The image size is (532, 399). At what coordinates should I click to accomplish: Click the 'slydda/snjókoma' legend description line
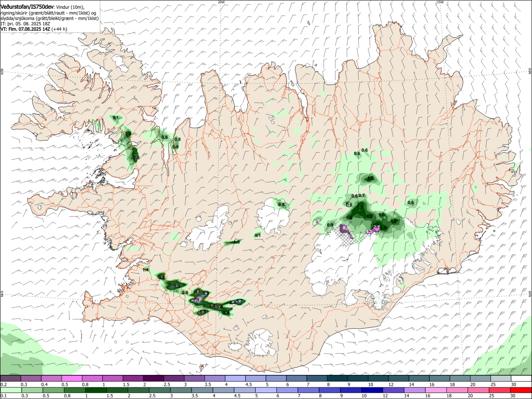49,18
